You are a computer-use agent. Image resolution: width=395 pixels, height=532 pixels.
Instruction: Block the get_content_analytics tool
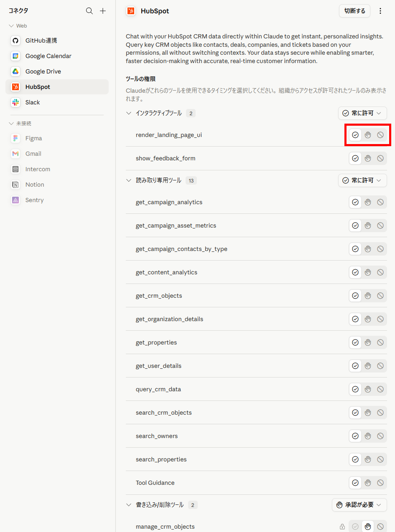click(380, 272)
